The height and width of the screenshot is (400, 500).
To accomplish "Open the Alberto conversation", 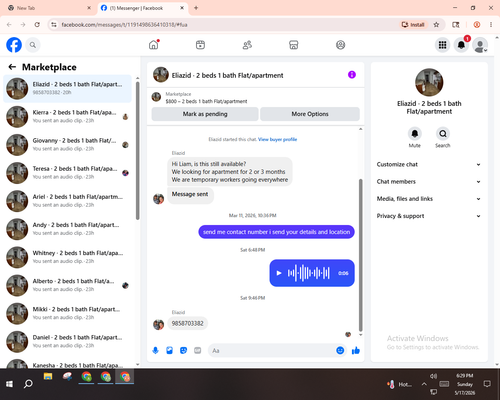I will tap(67, 285).
